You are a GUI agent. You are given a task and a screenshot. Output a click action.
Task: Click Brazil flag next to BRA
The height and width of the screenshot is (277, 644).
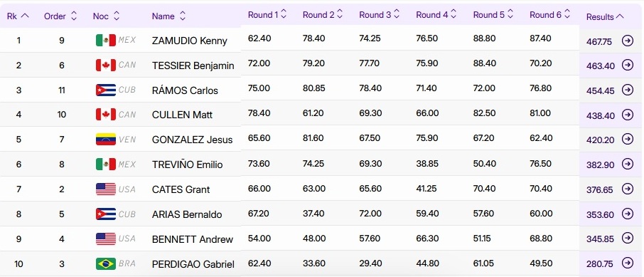(x=105, y=263)
